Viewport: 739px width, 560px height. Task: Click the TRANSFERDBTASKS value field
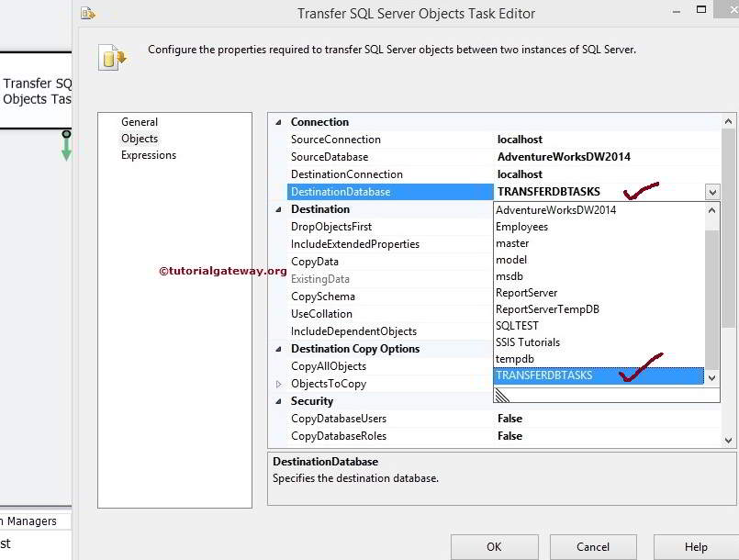(599, 192)
